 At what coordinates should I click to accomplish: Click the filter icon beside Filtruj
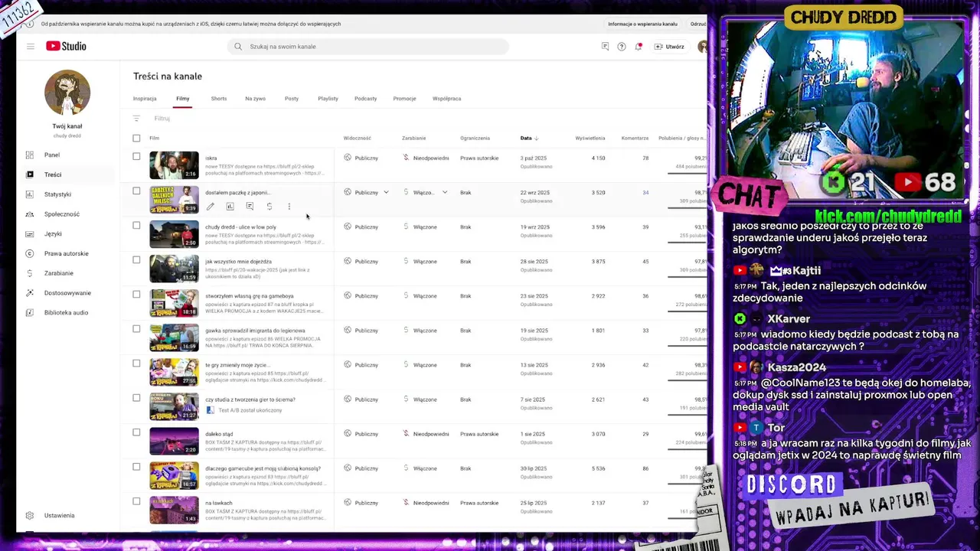point(136,119)
